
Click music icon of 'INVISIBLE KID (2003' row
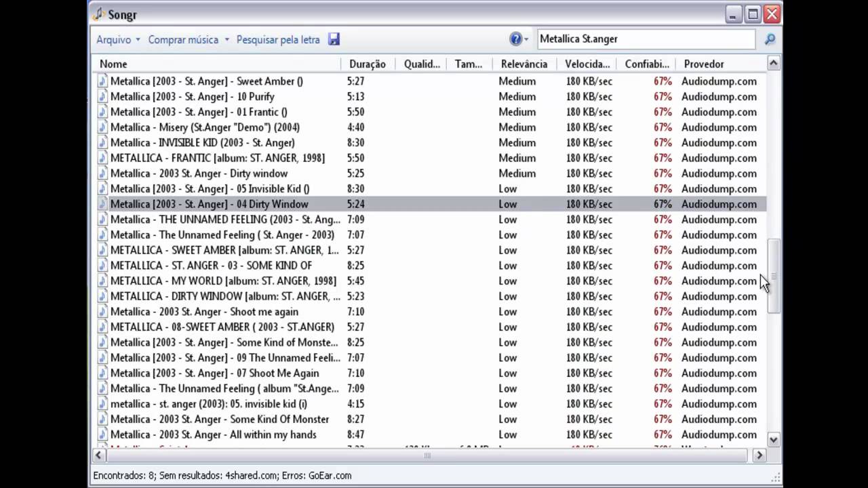coord(102,143)
